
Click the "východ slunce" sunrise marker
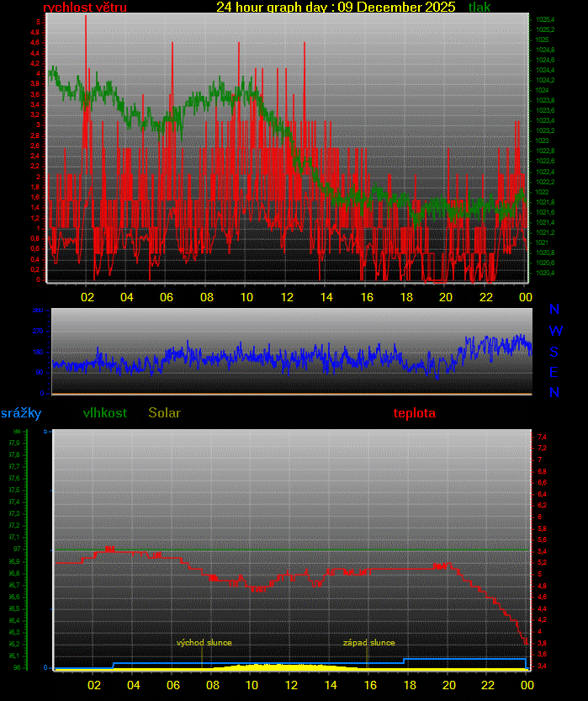[x=204, y=643]
